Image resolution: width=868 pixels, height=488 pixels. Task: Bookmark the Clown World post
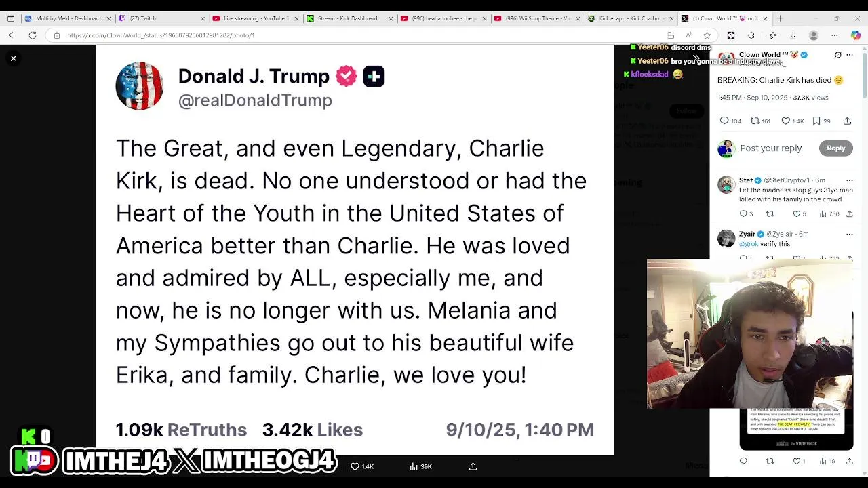coord(816,121)
